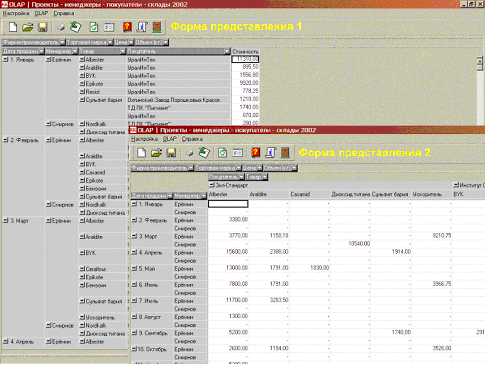Open Дата продажи field dropdown in Form 1
The height and width of the screenshot is (365, 486).
(x=41, y=51)
